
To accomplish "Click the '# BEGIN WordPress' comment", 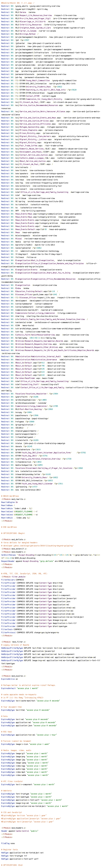I will 10,496.
